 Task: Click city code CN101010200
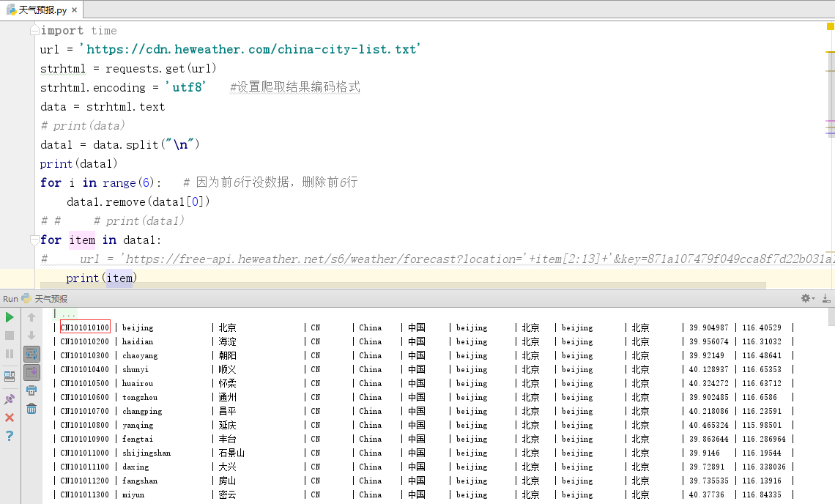pos(85,341)
